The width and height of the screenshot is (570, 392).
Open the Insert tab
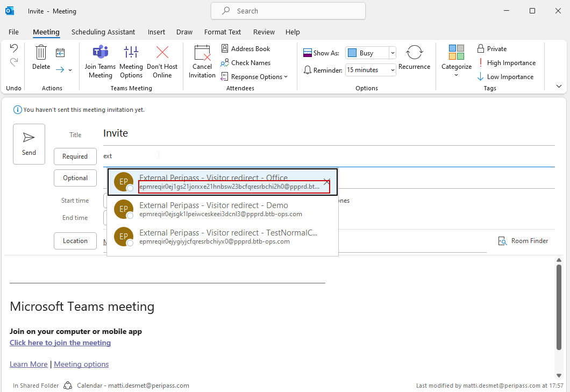click(156, 32)
